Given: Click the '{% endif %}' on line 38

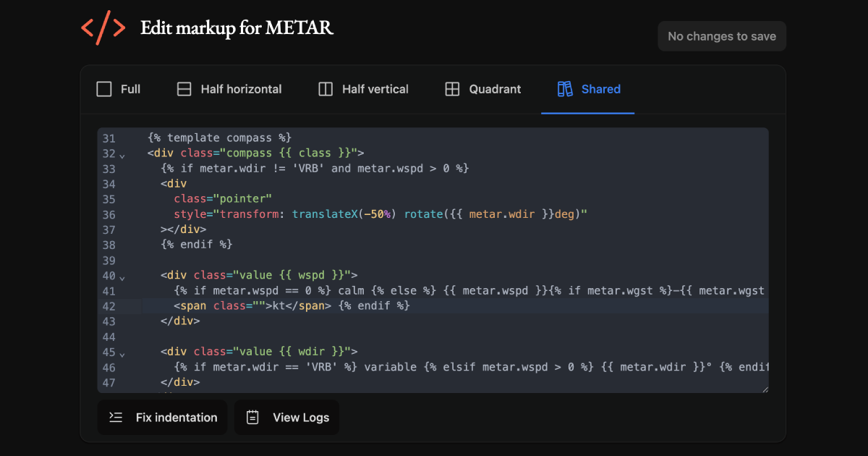Looking at the screenshot, I should pos(197,245).
